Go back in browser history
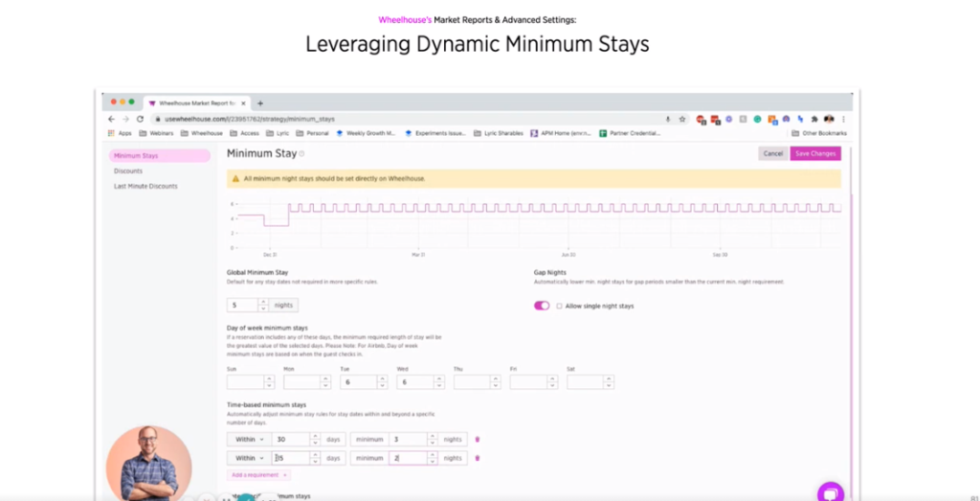 pyautogui.click(x=111, y=119)
